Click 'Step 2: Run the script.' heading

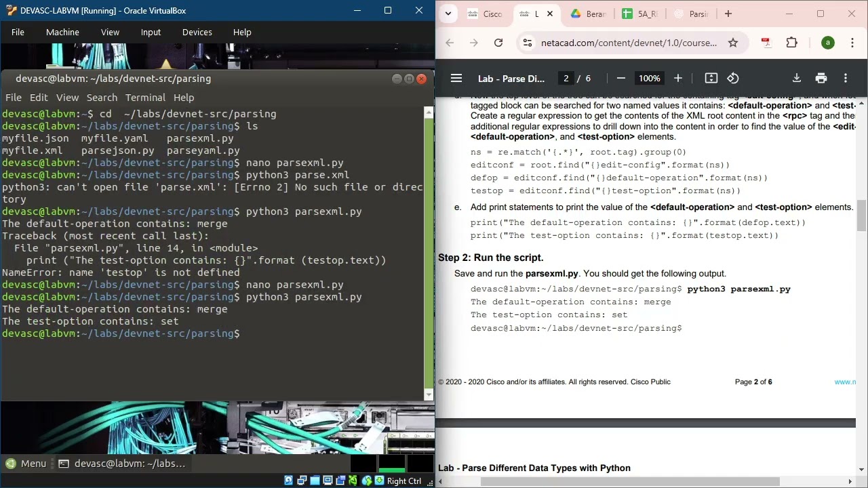(x=491, y=258)
